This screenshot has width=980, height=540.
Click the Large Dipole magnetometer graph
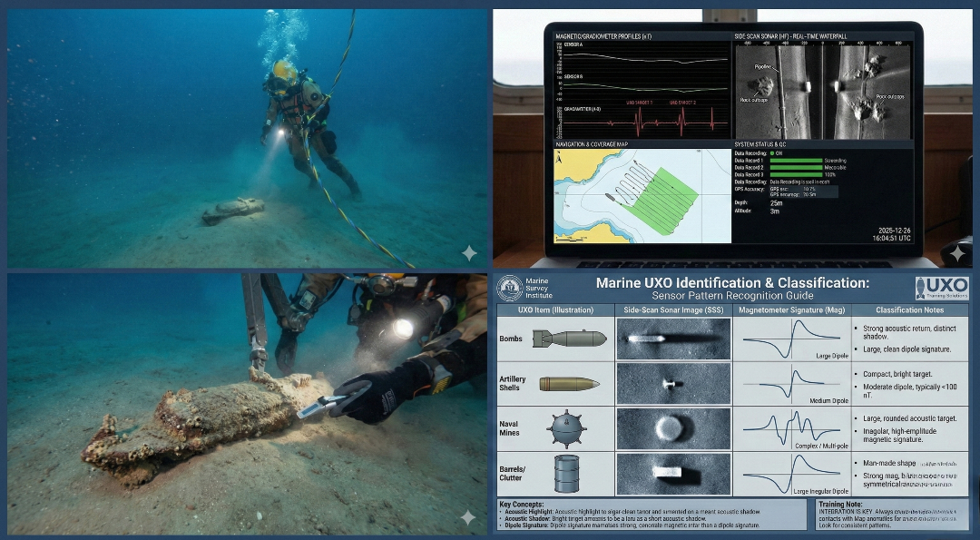click(792, 339)
